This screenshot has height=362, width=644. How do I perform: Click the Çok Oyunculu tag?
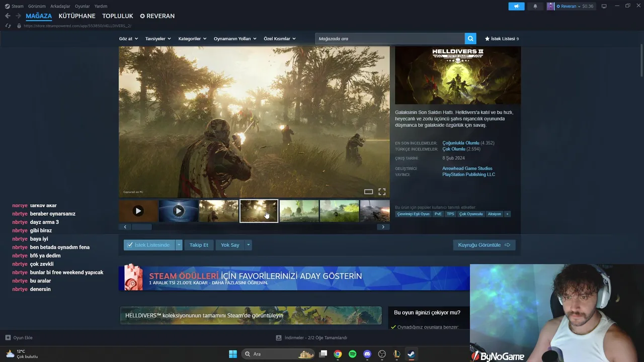tap(471, 214)
